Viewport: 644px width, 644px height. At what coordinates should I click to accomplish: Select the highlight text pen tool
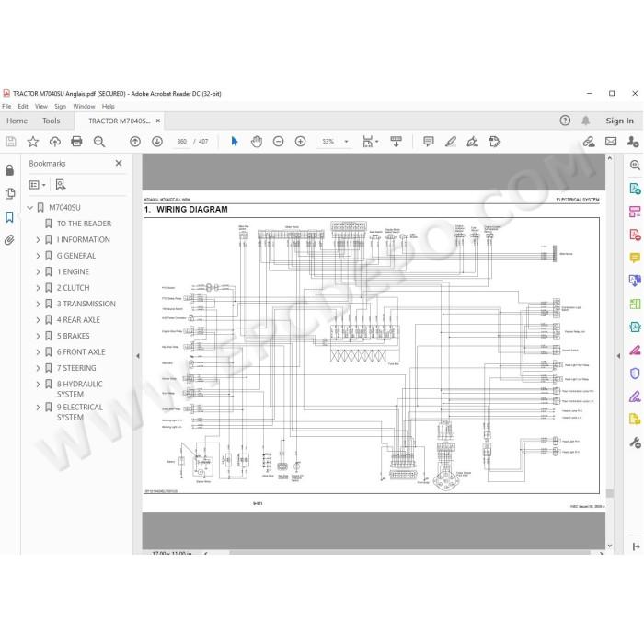coord(451,142)
